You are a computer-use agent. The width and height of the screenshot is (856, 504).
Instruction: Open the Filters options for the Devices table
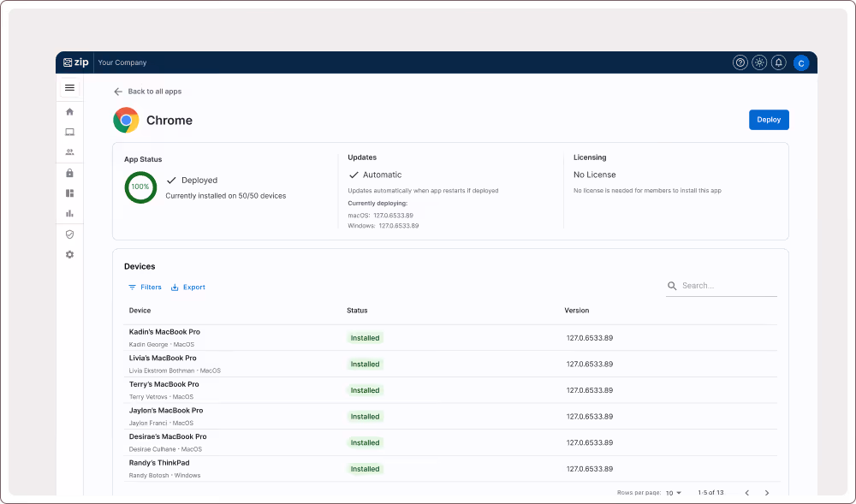145,287
